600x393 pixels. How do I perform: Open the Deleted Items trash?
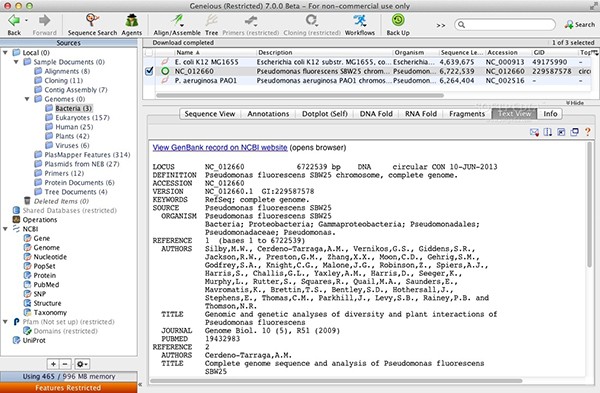click(56, 201)
